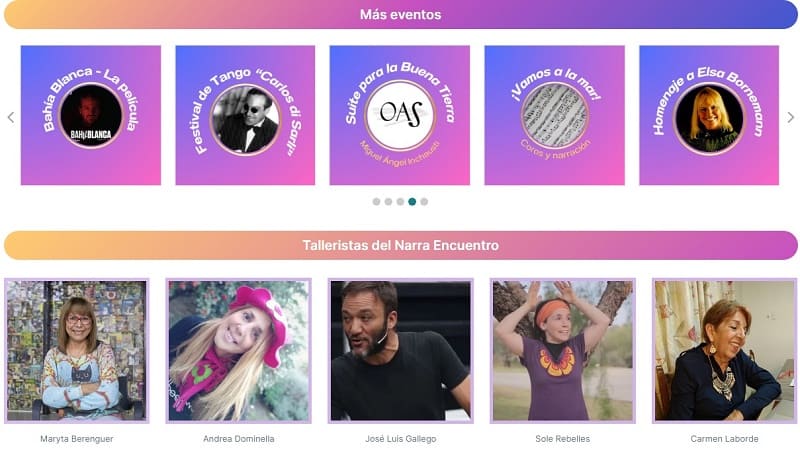Select third carousel pagination dot
Viewport: 800px width, 449px height.
[401, 202]
